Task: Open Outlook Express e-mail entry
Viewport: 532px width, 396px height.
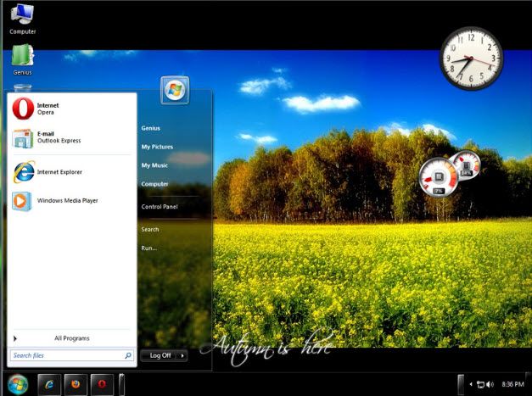Action: click(72, 137)
